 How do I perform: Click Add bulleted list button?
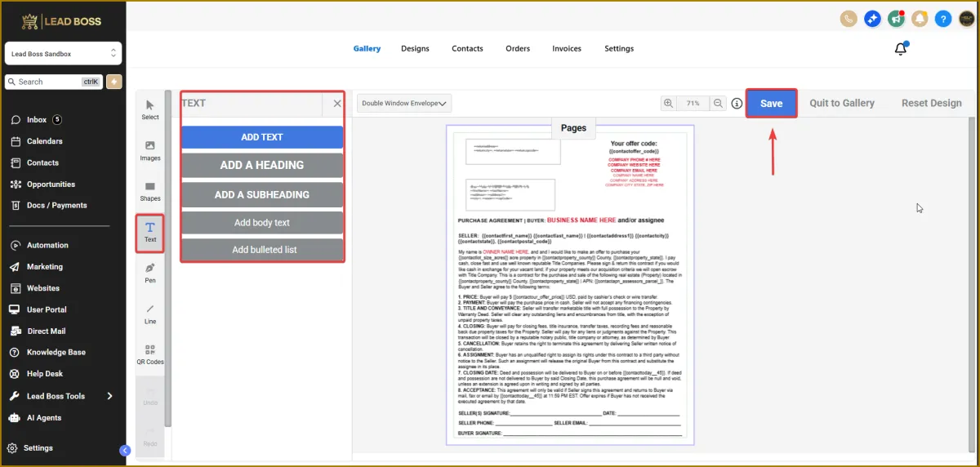click(262, 249)
